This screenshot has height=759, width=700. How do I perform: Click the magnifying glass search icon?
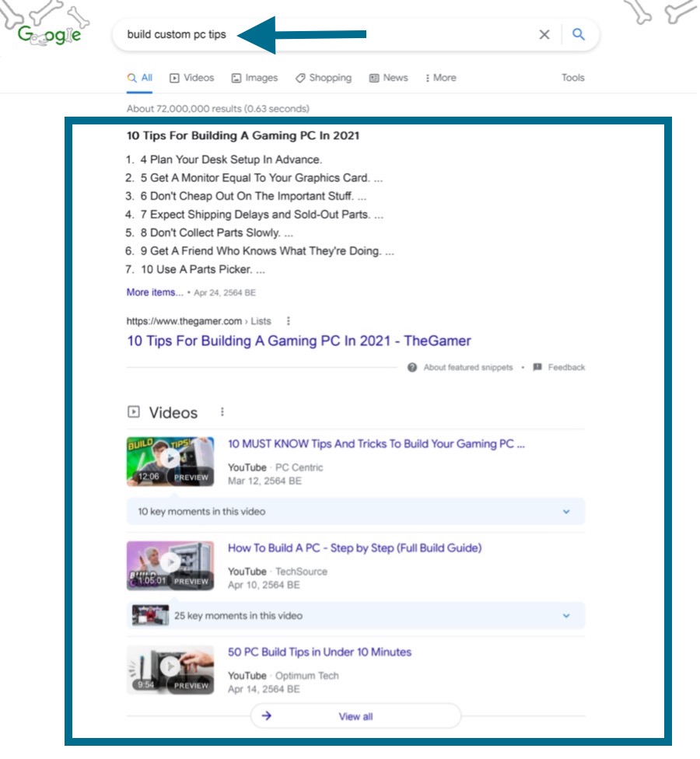(578, 34)
